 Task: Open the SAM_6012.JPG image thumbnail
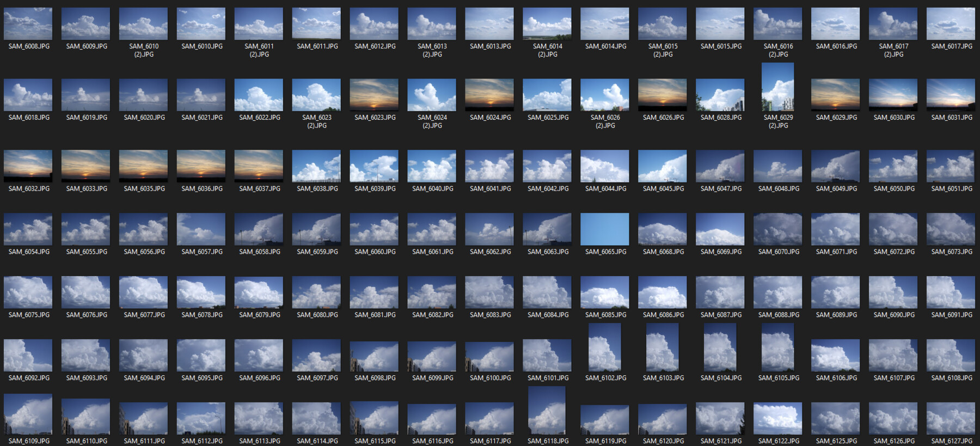point(375,23)
